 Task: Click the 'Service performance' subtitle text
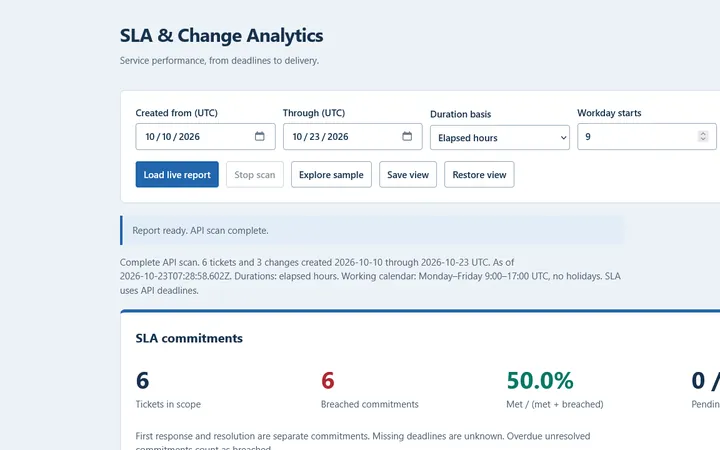coord(219,61)
